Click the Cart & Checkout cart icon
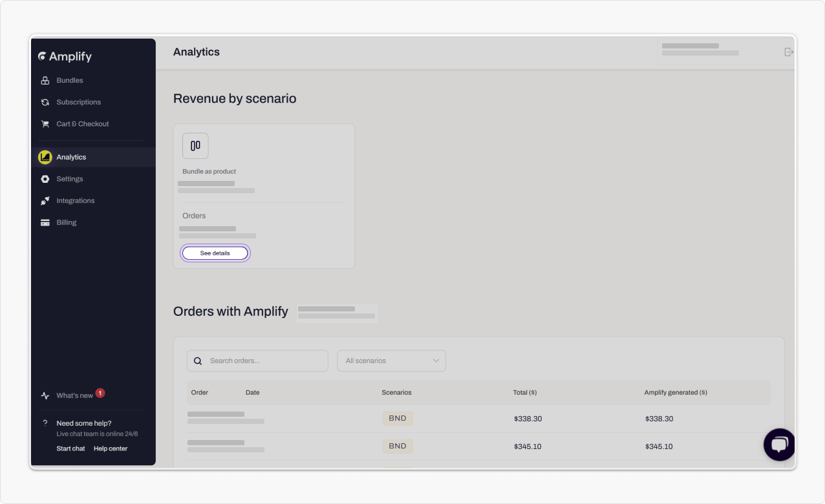 [x=45, y=124]
